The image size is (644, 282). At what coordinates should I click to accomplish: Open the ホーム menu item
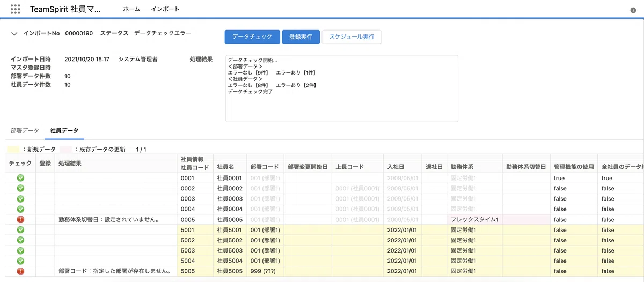click(x=131, y=9)
